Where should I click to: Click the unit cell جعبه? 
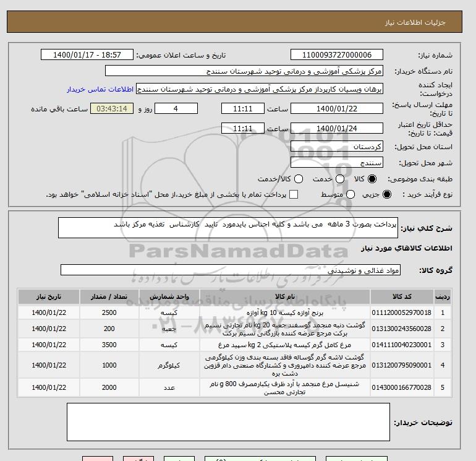169,329
